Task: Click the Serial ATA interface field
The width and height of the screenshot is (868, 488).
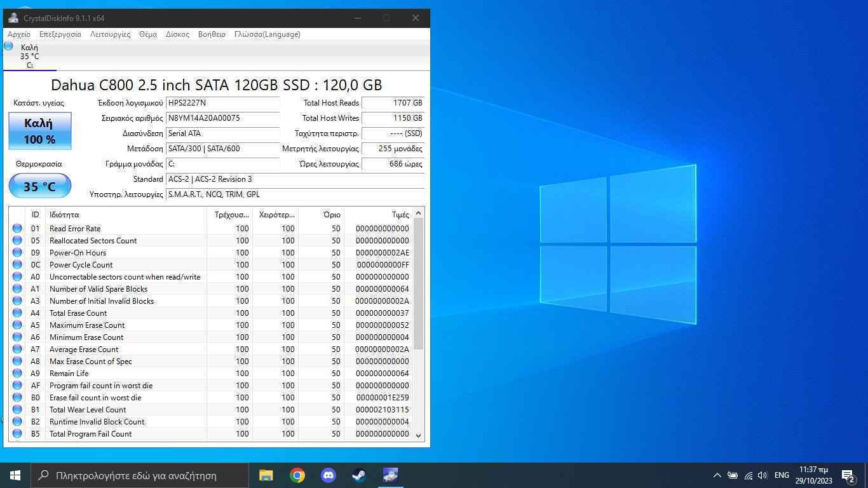Action: pyautogui.click(x=222, y=133)
